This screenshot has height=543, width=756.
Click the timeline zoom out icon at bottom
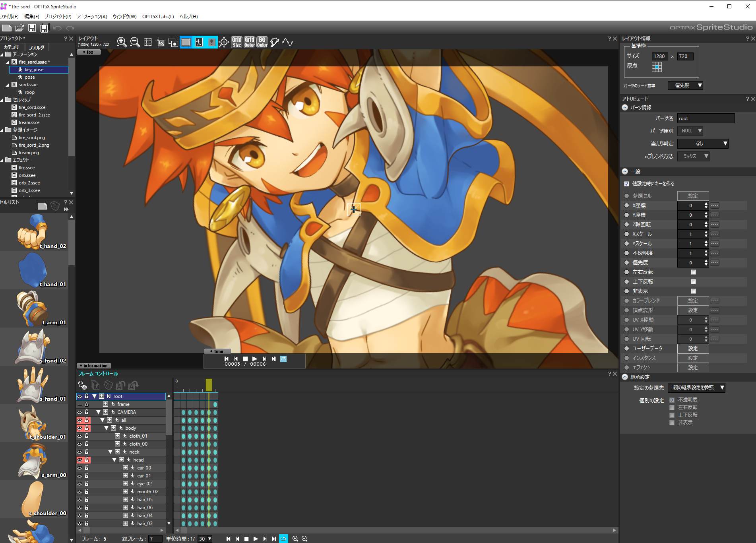tap(304, 539)
